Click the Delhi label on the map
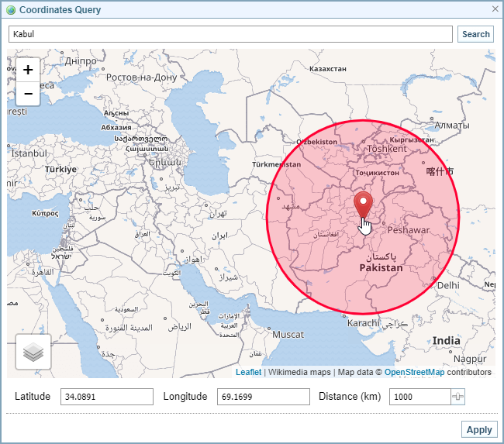The image size is (504, 444). coord(448,285)
